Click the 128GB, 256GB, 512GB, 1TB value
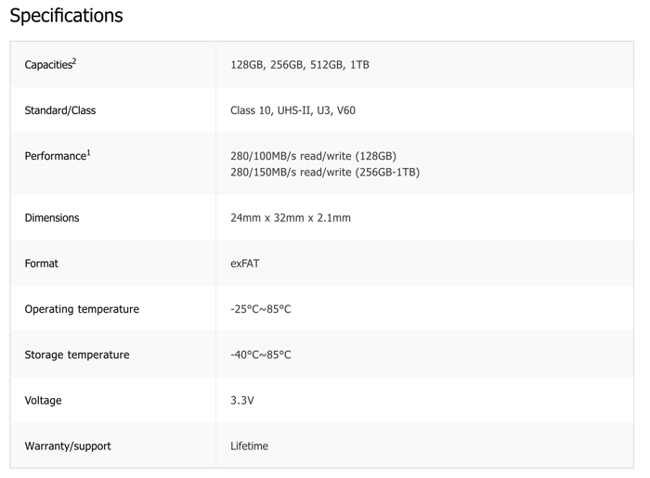The image size is (650, 478). [300, 65]
